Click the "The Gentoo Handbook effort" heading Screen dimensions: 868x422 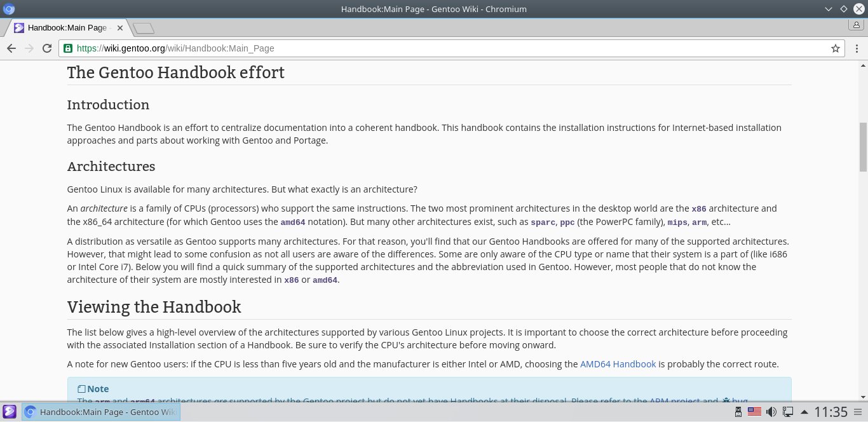pos(176,72)
